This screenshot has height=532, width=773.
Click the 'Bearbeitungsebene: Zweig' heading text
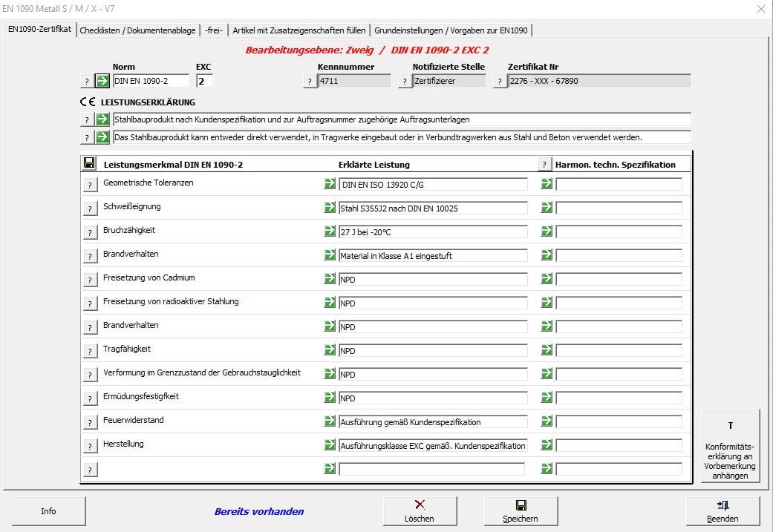point(310,50)
